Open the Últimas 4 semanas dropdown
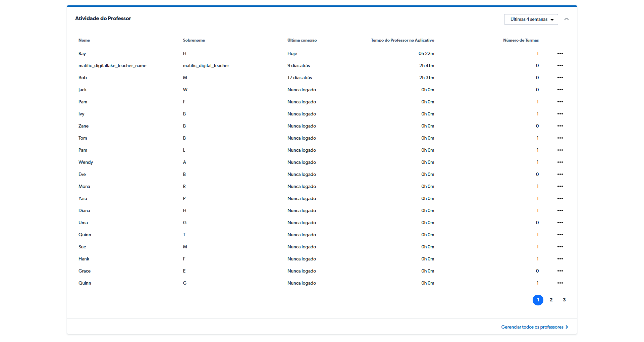 click(531, 19)
